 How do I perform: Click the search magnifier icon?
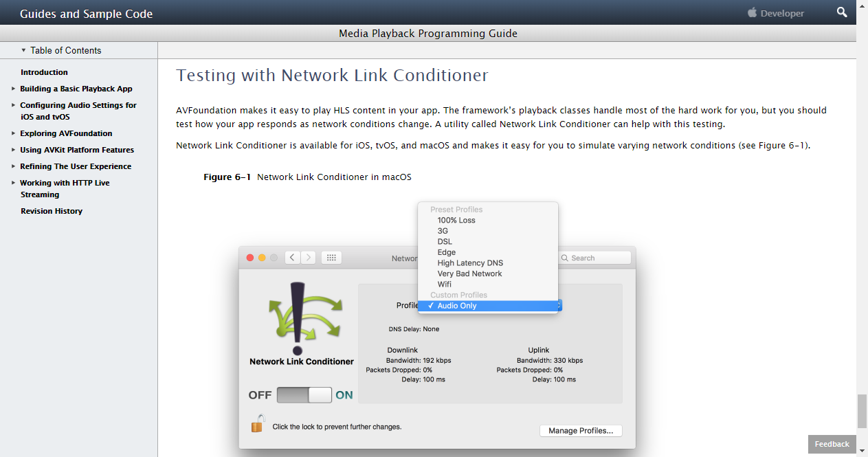point(842,13)
